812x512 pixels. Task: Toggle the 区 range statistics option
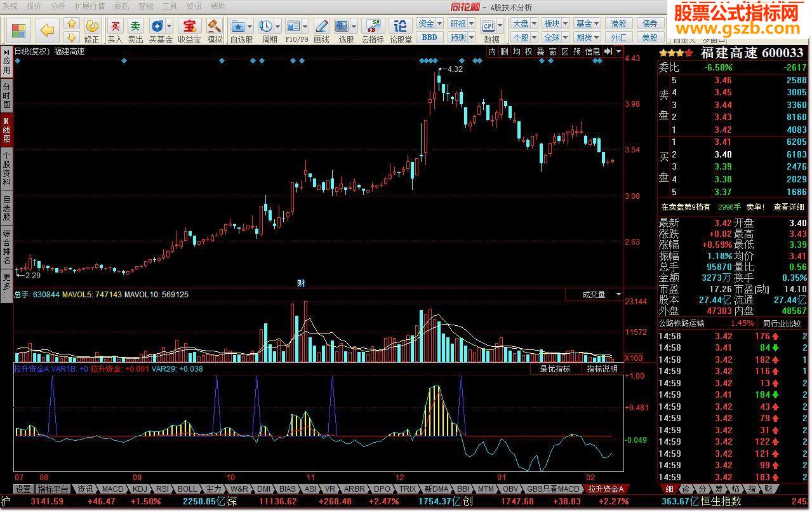pos(564,52)
